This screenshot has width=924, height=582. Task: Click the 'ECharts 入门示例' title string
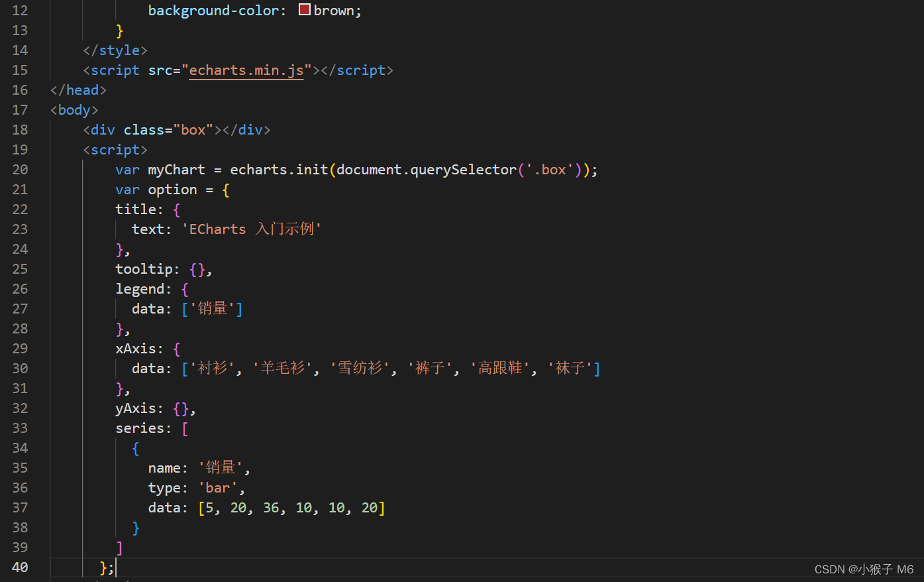tap(252, 229)
